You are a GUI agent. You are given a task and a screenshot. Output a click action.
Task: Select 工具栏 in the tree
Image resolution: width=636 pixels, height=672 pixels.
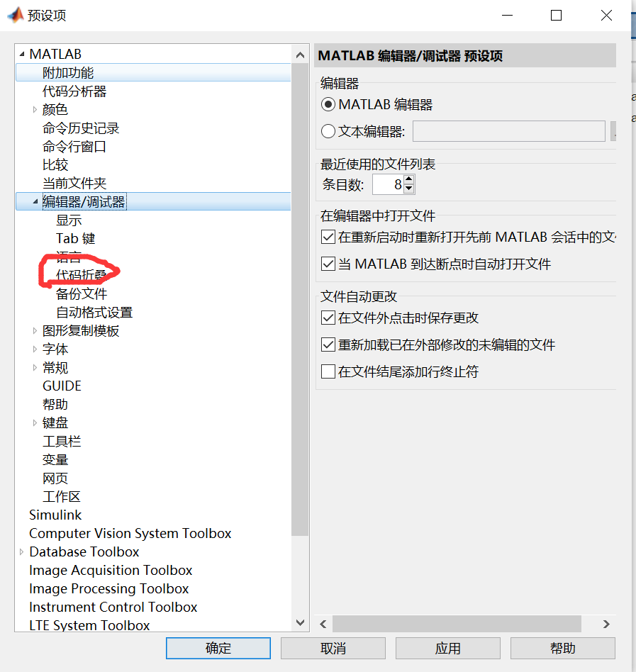(x=61, y=442)
